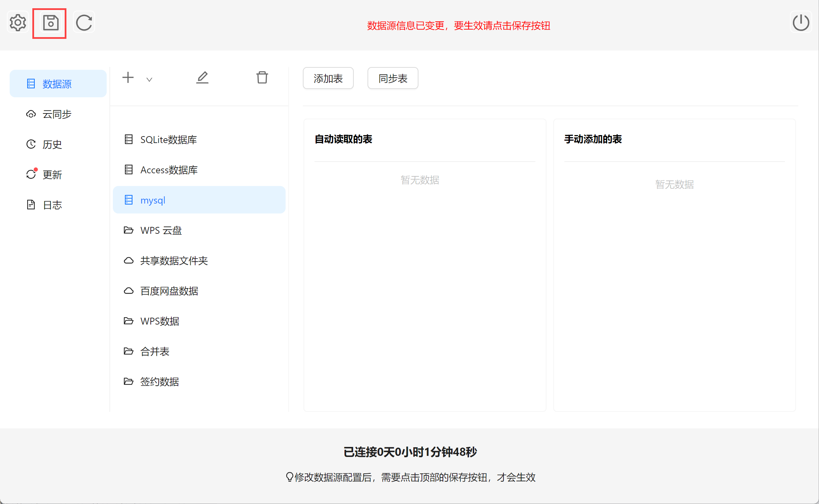The width and height of the screenshot is (819, 504).
Task: Click the 同步表 button
Action: (x=393, y=78)
